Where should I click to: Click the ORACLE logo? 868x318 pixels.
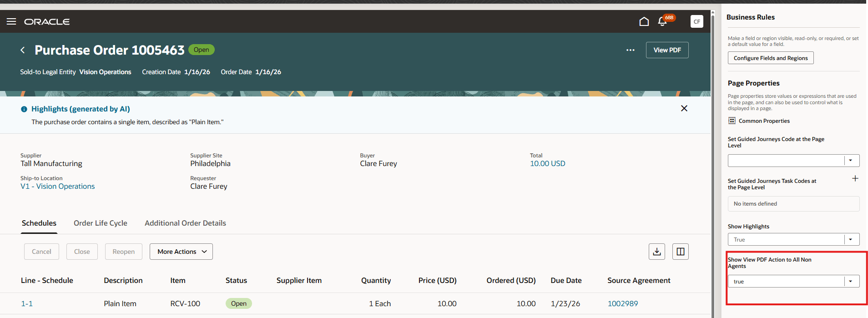pos(47,21)
